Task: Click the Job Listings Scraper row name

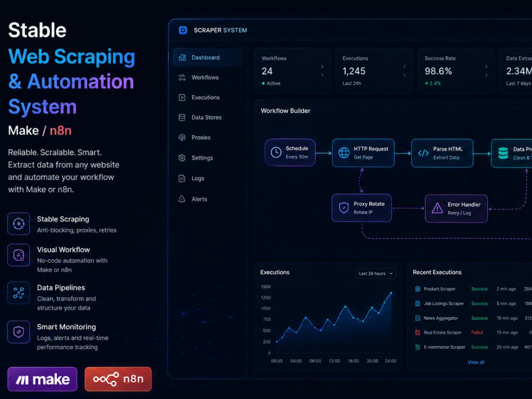Action: 444,303
